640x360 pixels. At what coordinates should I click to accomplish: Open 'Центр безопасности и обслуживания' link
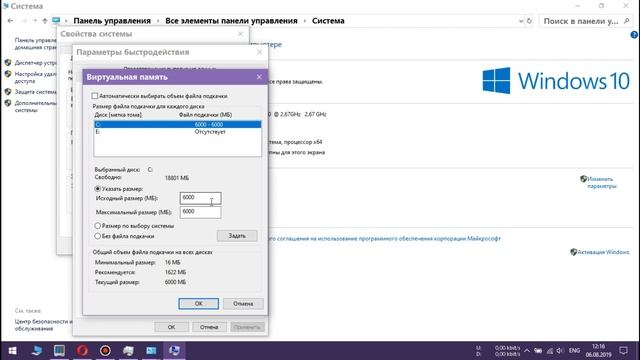pyautogui.click(x=43, y=325)
